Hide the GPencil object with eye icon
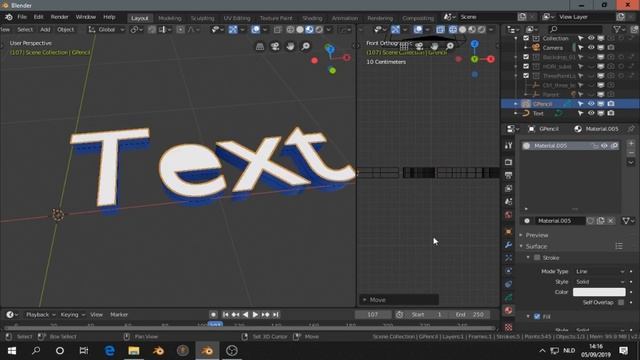 [591, 104]
